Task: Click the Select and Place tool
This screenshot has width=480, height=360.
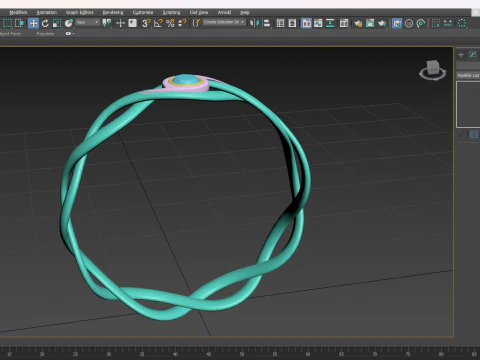Action: (69, 23)
